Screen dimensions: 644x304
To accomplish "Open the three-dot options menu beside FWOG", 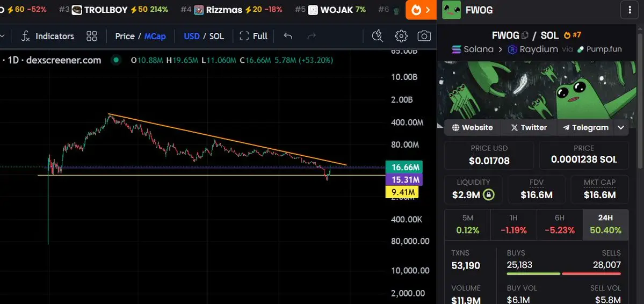I will point(629,10).
